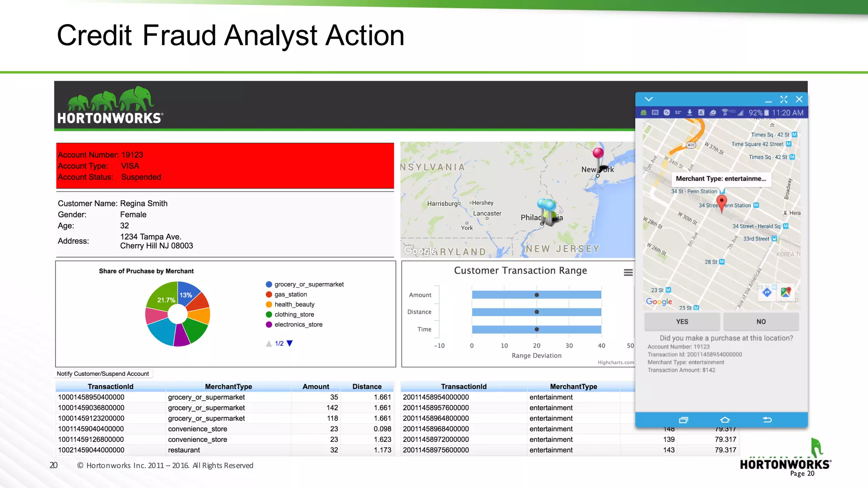Image resolution: width=868 pixels, height=488 pixels.
Task: Open the Highcharts.com credit link
Action: (x=616, y=363)
